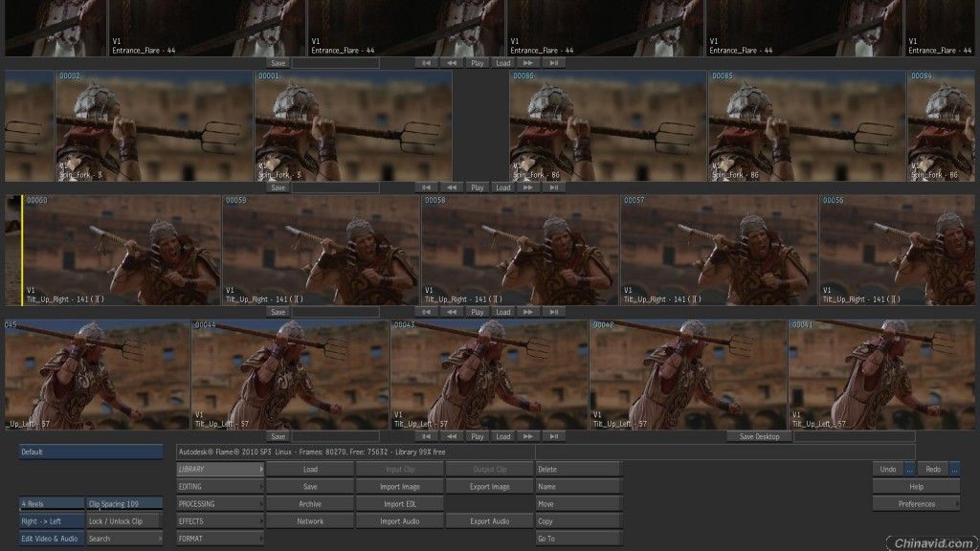Change the 4 Reels layout option
The width and height of the screenshot is (980, 551).
52,503
